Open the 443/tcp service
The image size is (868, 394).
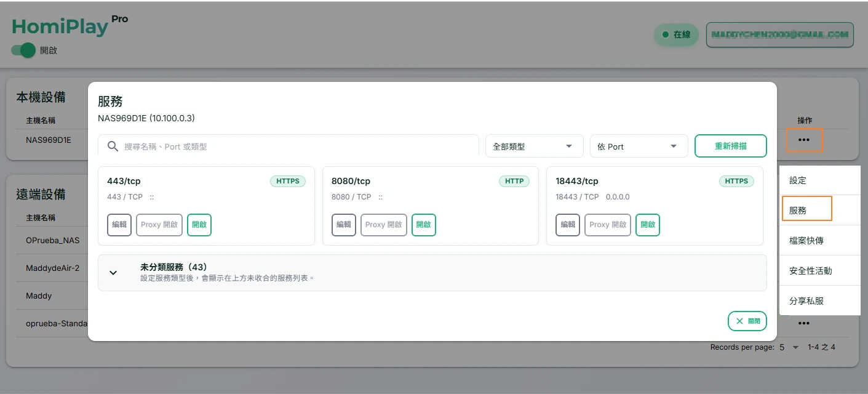[199, 225]
